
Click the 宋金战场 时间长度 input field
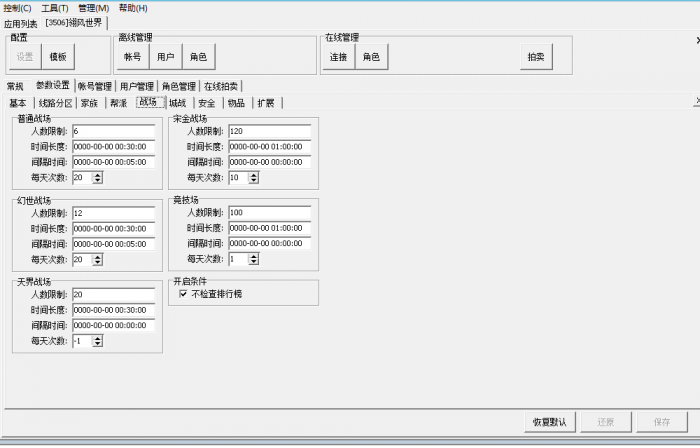pyautogui.click(x=269, y=146)
